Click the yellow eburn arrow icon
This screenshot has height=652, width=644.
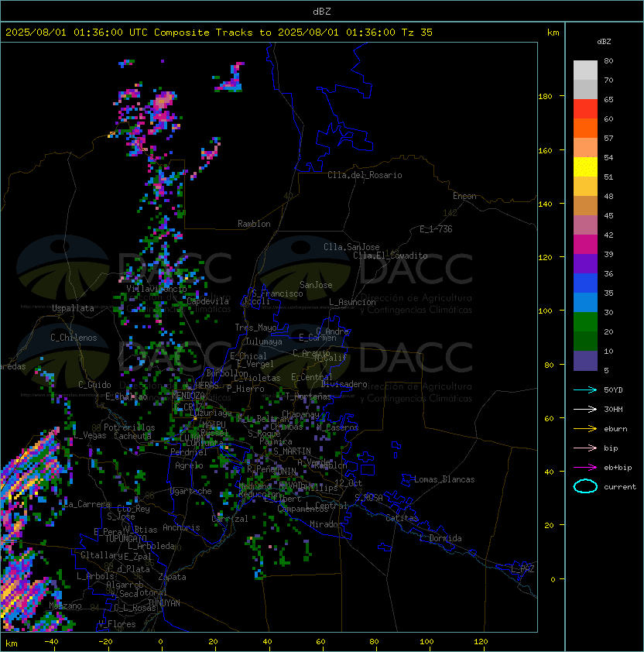tap(585, 429)
